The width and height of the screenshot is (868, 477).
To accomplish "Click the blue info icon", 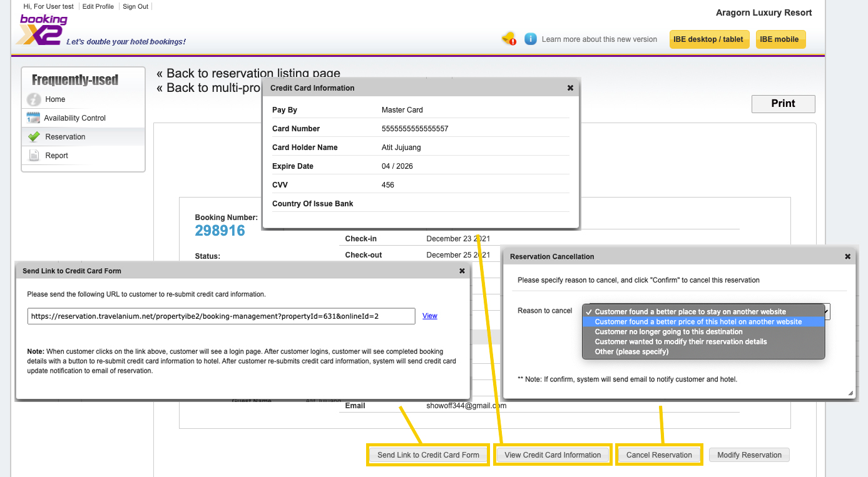I will pos(531,39).
